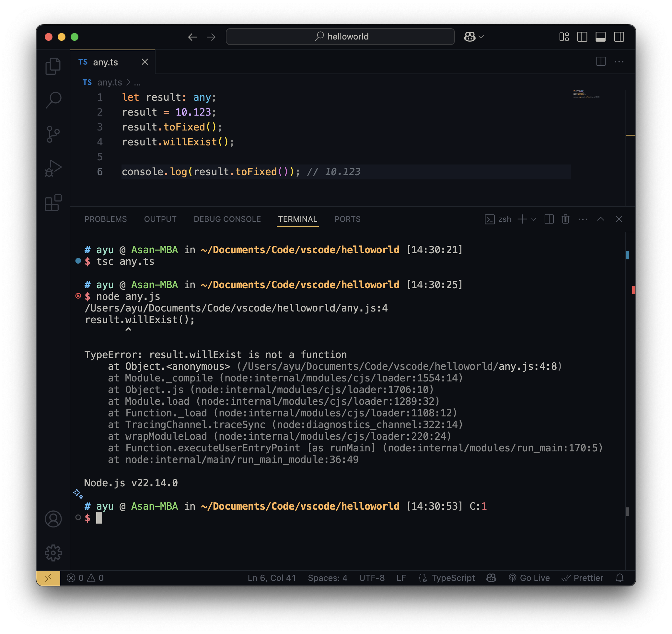The height and width of the screenshot is (634, 672).
Task: Switch to the DEBUG CONSOLE tab
Action: 227,219
